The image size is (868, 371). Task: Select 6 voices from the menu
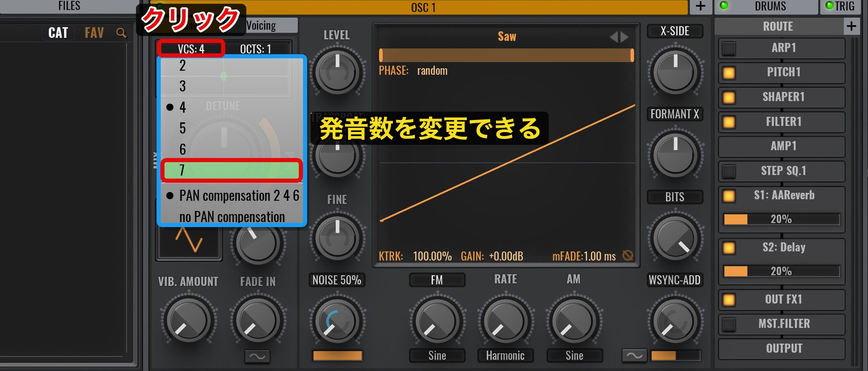point(231,149)
